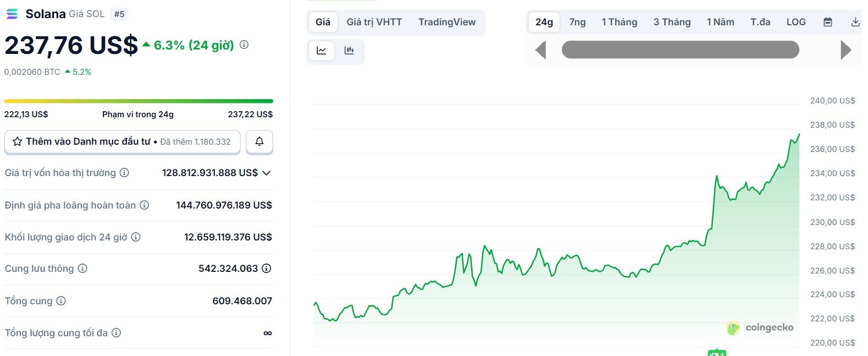The image size is (868, 356).
Task: Click the 0,002060 BTC value
Action: click(32, 72)
